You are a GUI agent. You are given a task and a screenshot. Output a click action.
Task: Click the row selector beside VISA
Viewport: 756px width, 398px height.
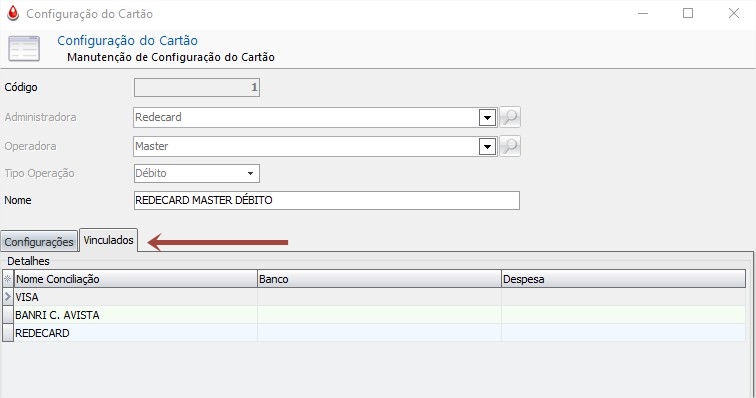coord(8,297)
